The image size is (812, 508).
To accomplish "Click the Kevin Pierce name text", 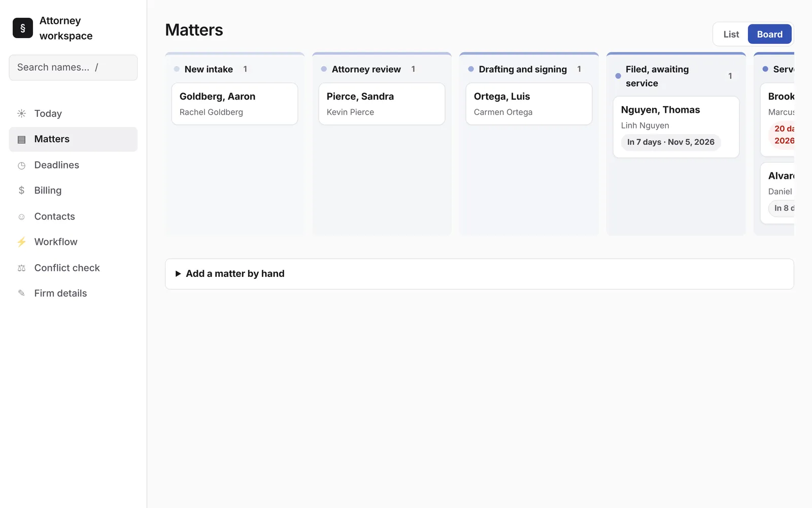I will point(350,112).
